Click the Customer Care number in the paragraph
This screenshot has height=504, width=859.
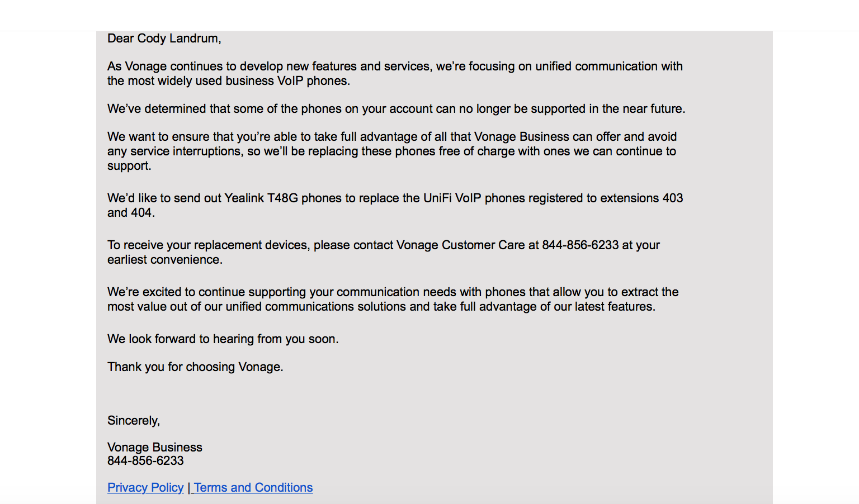pyautogui.click(x=580, y=245)
